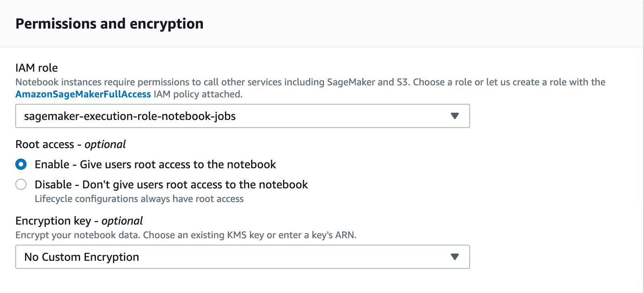Open the No Custom Encryption dropdown
Image resolution: width=644 pixels, height=293 pixels.
click(82, 257)
